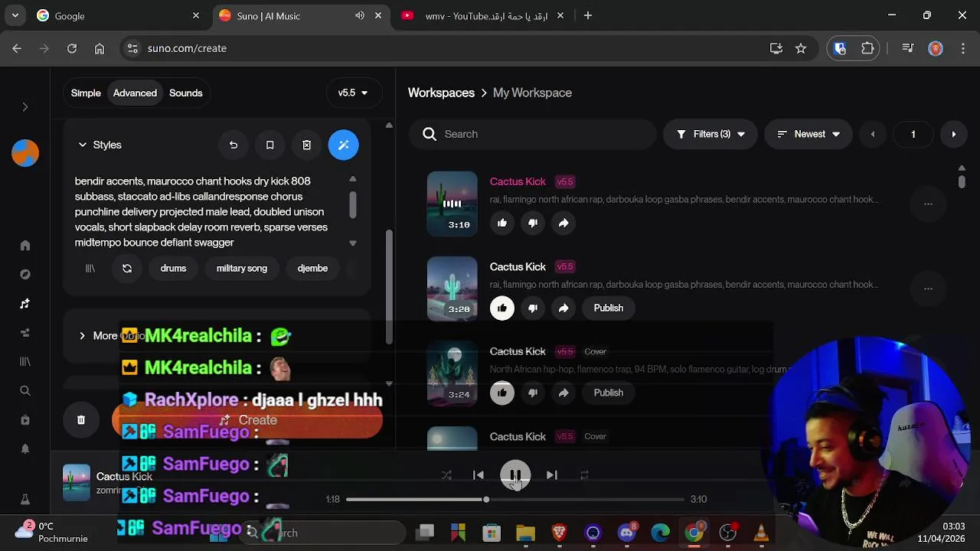Like the Cactus Kick 3:24 cover
Image resolution: width=980 pixels, height=551 pixels.
[502, 393]
